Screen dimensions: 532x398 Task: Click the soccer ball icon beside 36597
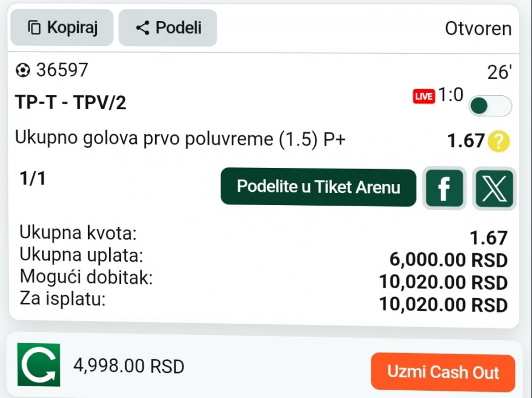(23, 70)
